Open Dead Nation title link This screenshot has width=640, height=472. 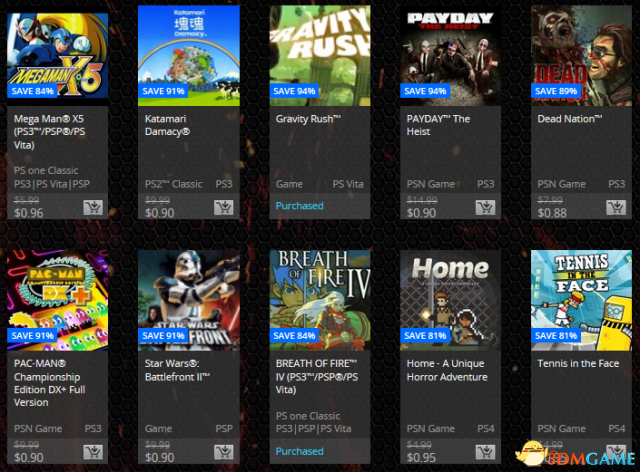point(570,119)
